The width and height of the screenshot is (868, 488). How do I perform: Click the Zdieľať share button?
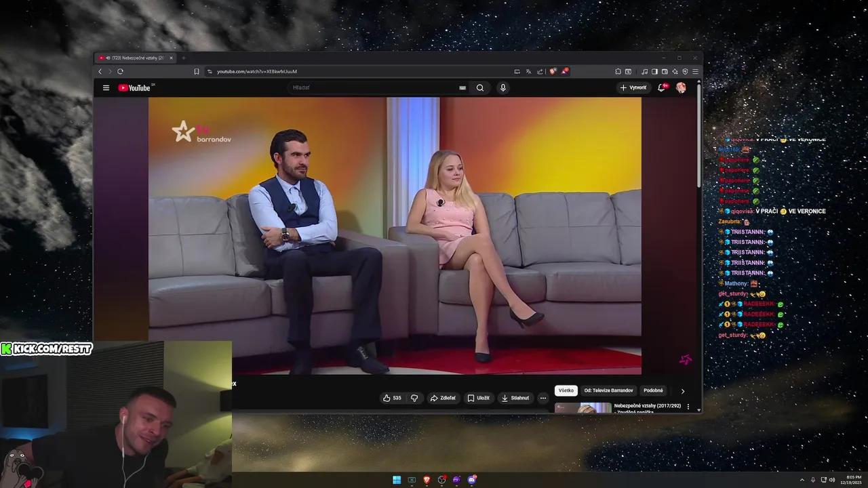[443, 398]
